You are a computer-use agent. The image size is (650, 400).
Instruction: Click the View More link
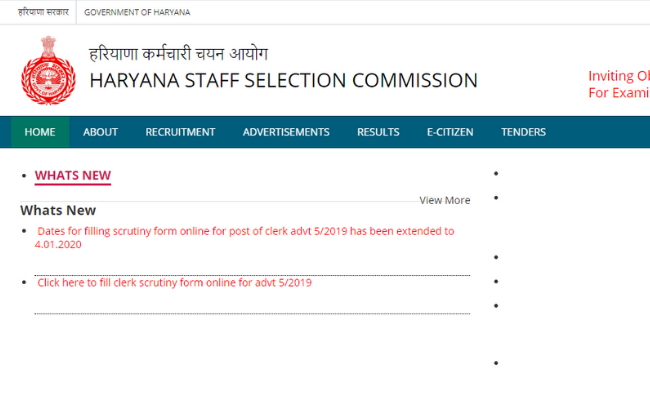coord(445,200)
